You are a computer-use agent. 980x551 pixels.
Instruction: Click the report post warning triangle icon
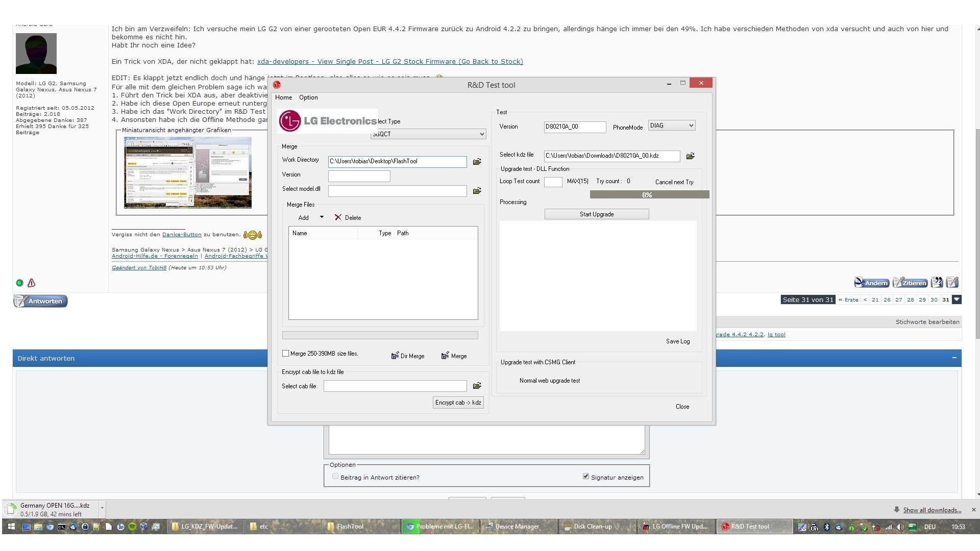click(32, 283)
